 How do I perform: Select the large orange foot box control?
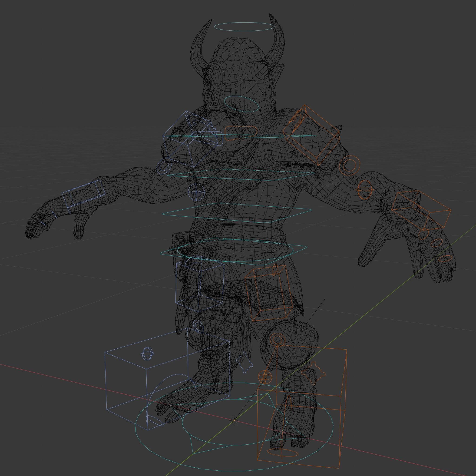(x=302, y=407)
